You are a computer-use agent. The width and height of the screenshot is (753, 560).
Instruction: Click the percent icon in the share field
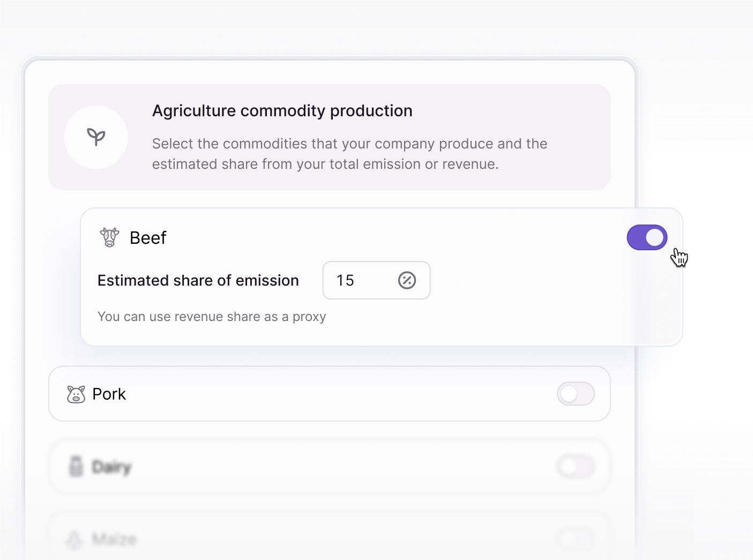click(x=407, y=280)
